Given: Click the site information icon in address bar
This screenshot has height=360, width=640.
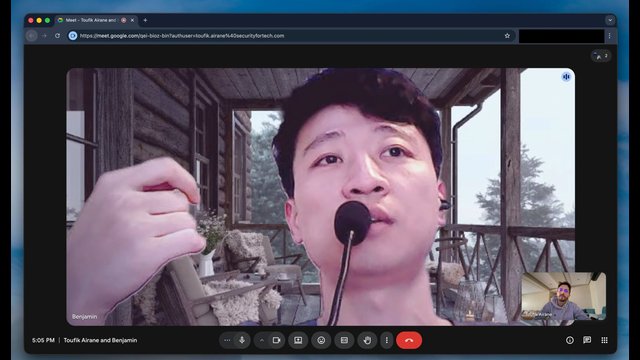Looking at the screenshot, I should click(x=73, y=36).
